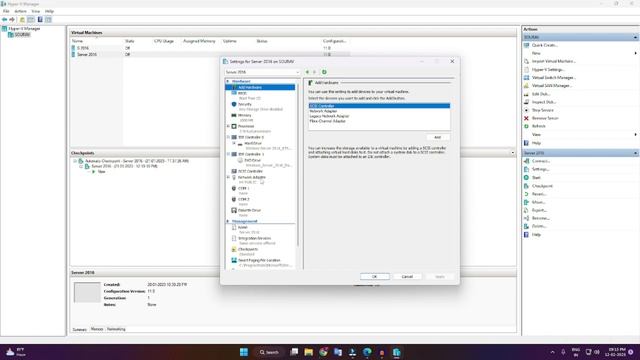This screenshot has height=360, width=640.
Task: Open the Help menu in the menu bar
Action: point(49,11)
